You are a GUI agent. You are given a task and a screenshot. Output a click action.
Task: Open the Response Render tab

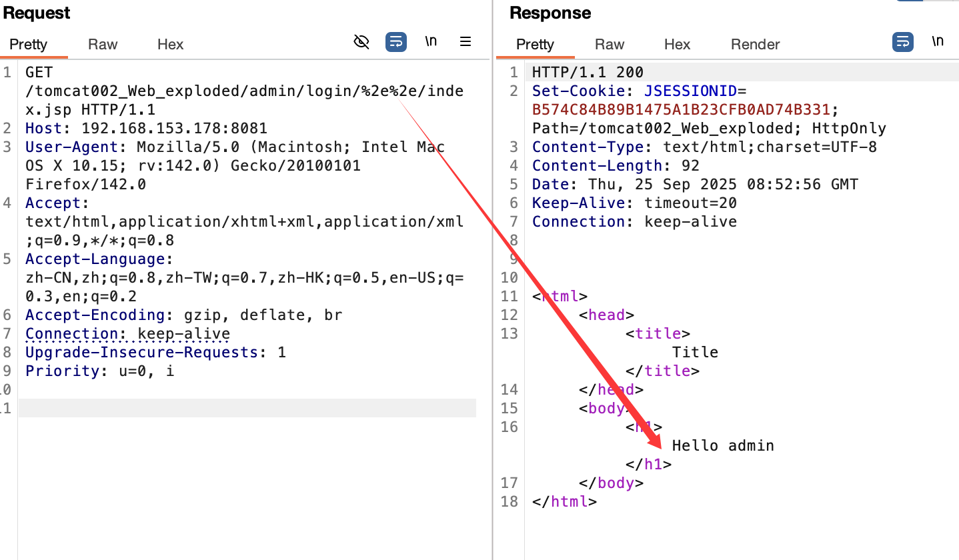click(x=755, y=45)
